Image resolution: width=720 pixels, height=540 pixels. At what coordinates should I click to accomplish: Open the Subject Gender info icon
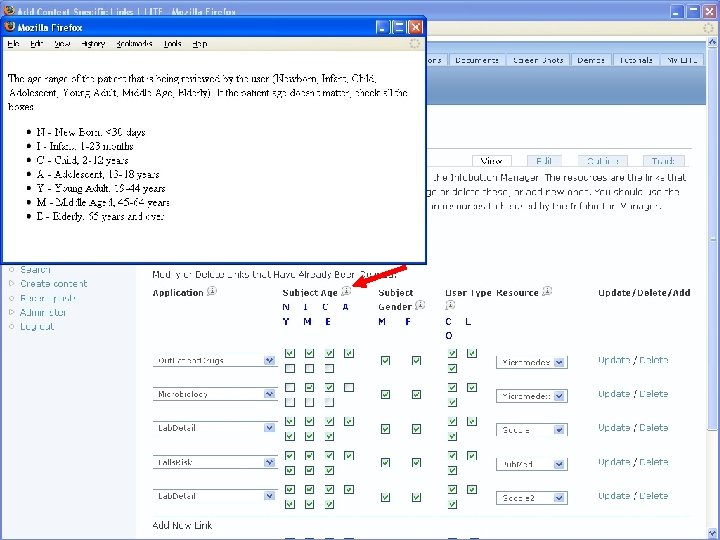coord(420,305)
